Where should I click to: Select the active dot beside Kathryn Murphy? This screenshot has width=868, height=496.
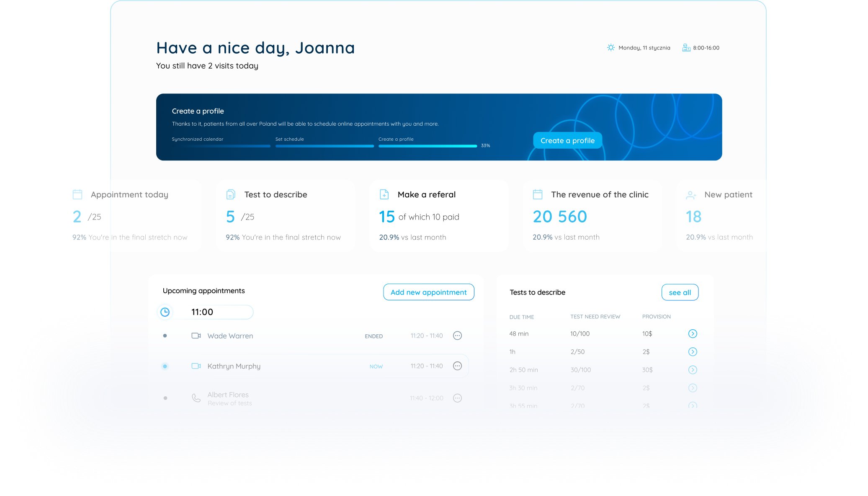(x=165, y=366)
